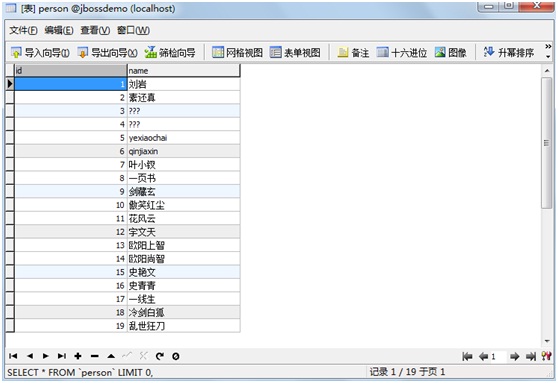Expand the toolbar overflow chevron
The width and height of the screenshot is (558, 383).
tap(548, 47)
